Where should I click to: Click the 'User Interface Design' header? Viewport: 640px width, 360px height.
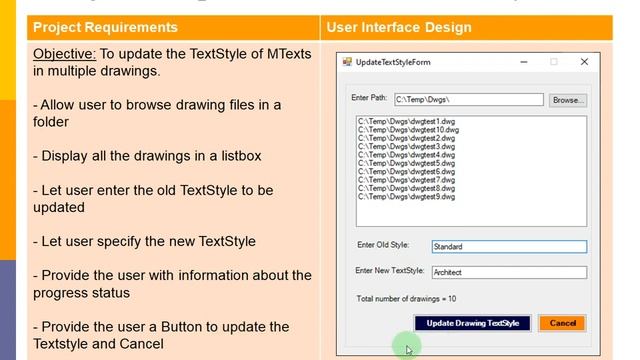click(x=399, y=27)
